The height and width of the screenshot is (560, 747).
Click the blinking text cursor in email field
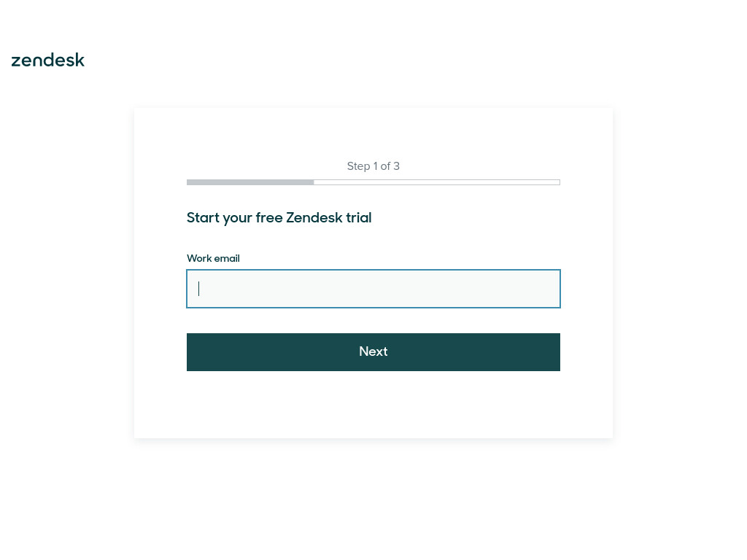[198, 289]
